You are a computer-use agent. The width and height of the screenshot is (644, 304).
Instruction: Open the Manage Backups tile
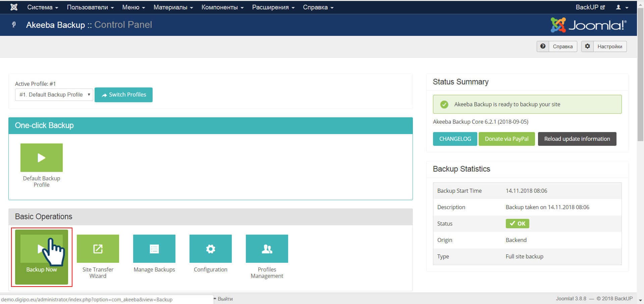tap(154, 249)
